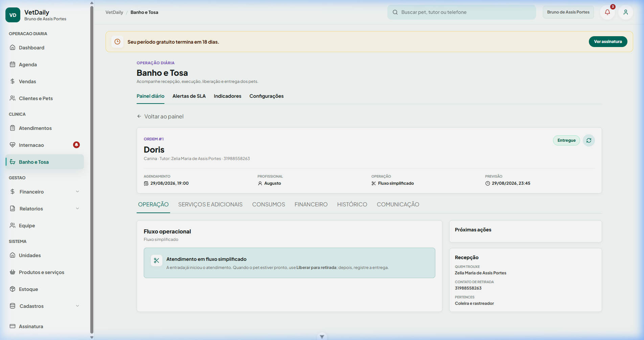This screenshot has height=340, width=644.
Task: Open Equipe in the Gestao group
Action: click(45, 226)
